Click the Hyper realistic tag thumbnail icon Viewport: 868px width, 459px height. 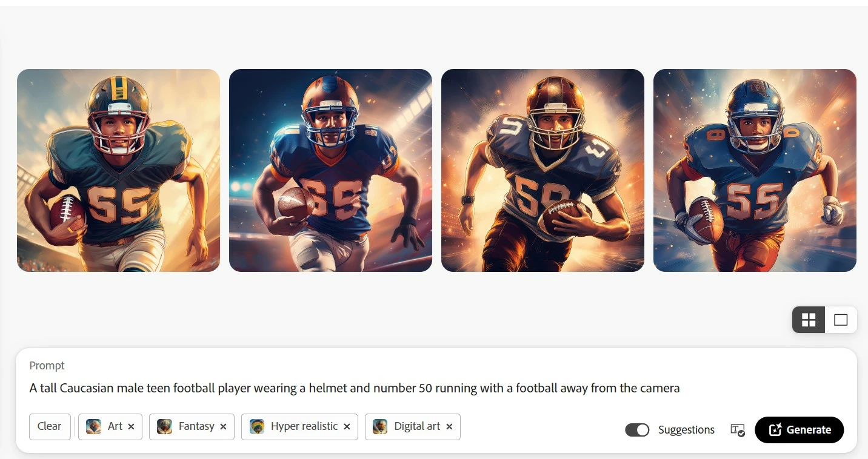(257, 426)
